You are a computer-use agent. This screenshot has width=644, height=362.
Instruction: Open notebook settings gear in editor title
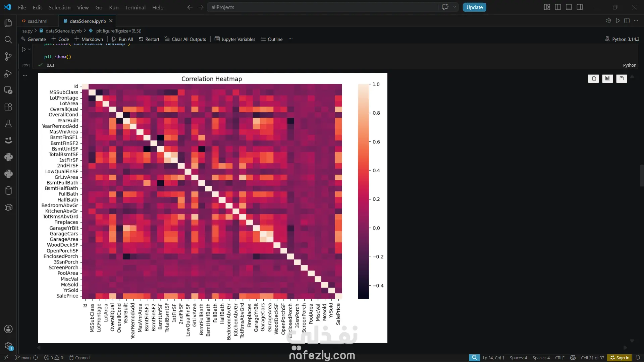608,21
